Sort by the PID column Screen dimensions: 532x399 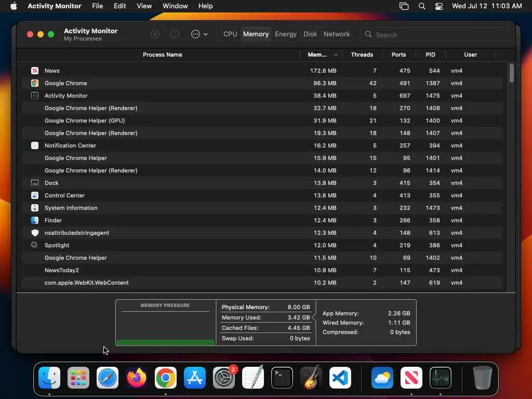coord(431,55)
